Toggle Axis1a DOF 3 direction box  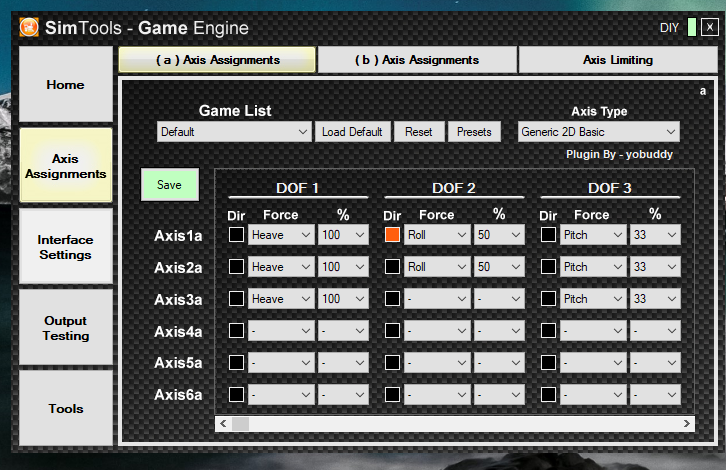(x=548, y=235)
